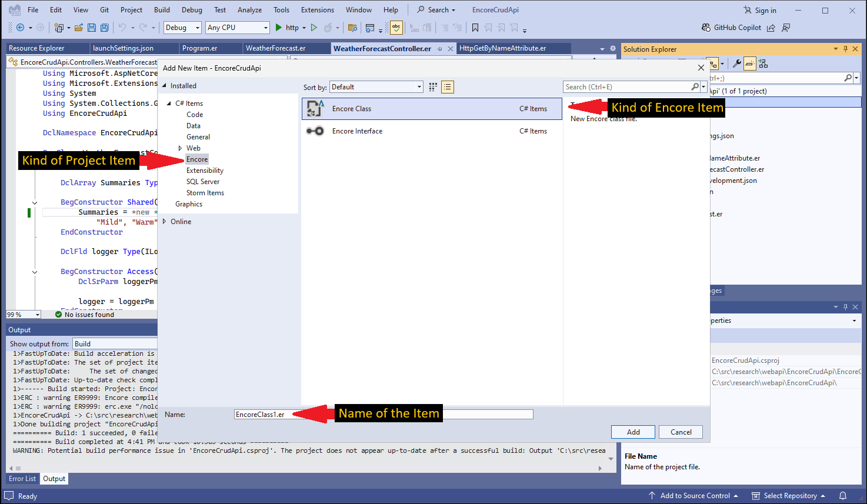Expand the Web category node
Image resolution: width=867 pixels, height=504 pixels.
(x=180, y=148)
